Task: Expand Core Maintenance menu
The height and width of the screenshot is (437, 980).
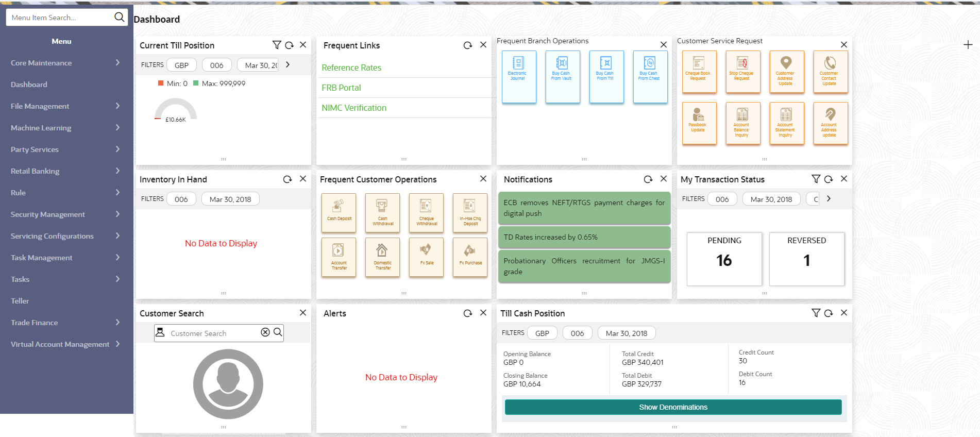Action: click(x=117, y=62)
